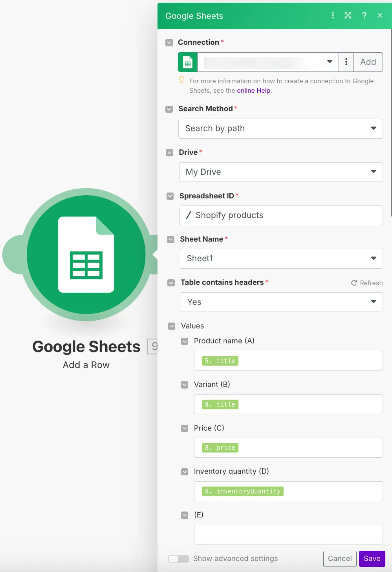Click the Variant (B) value field
392x572 pixels.
tap(288, 404)
